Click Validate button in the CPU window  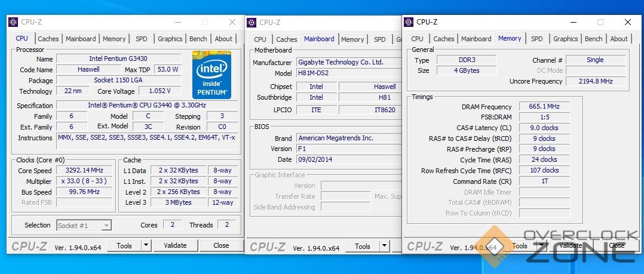[x=175, y=246]
